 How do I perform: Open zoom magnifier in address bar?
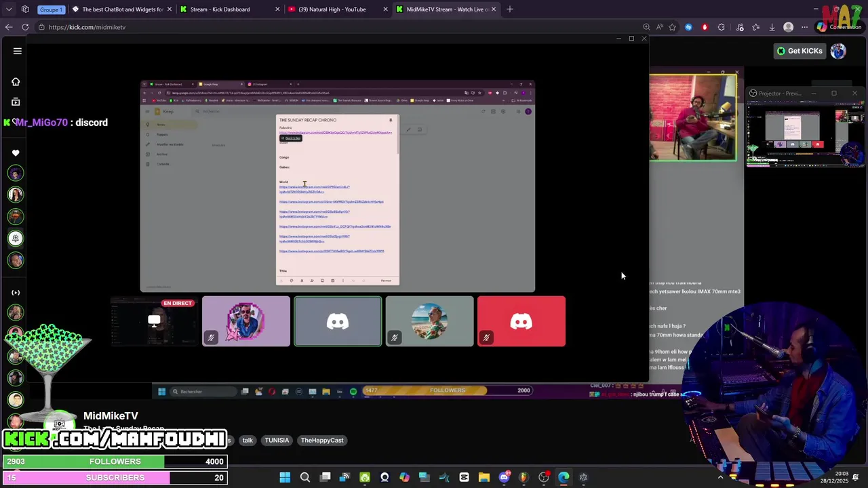click(646, 27)
